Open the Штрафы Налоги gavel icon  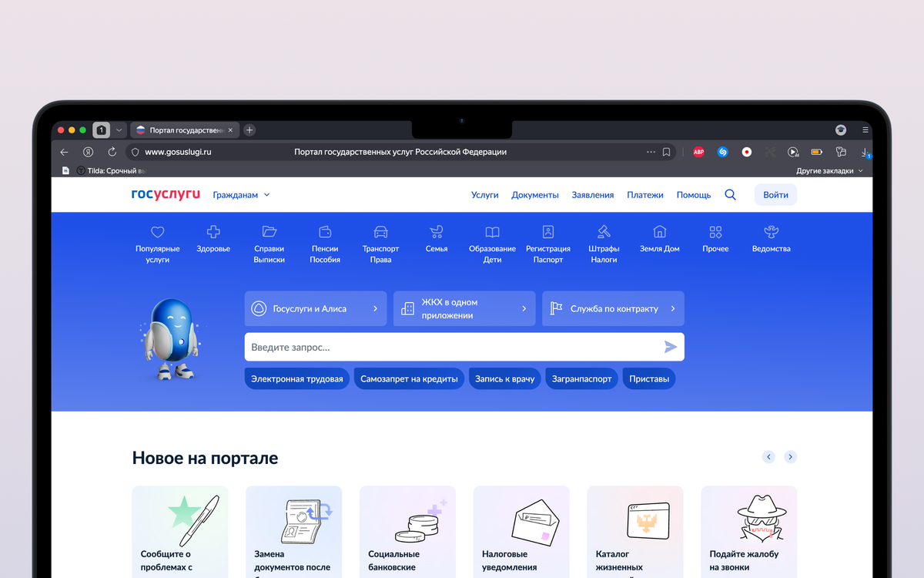pos(604,231)
